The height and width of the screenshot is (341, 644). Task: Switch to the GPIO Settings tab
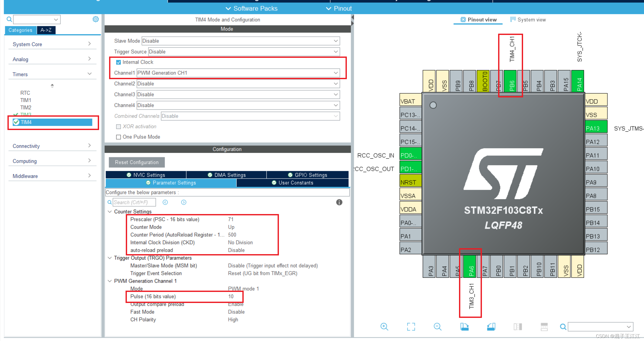307,175
